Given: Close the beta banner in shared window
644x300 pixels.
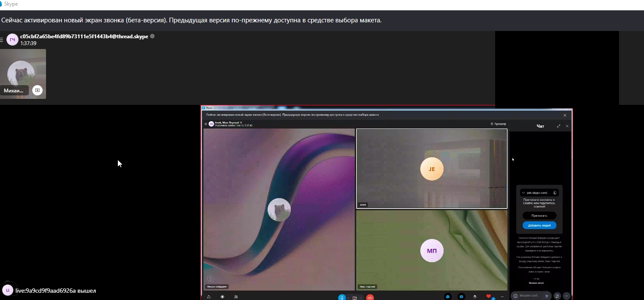Looking at the screenshot, I should (x=565, y=115).
